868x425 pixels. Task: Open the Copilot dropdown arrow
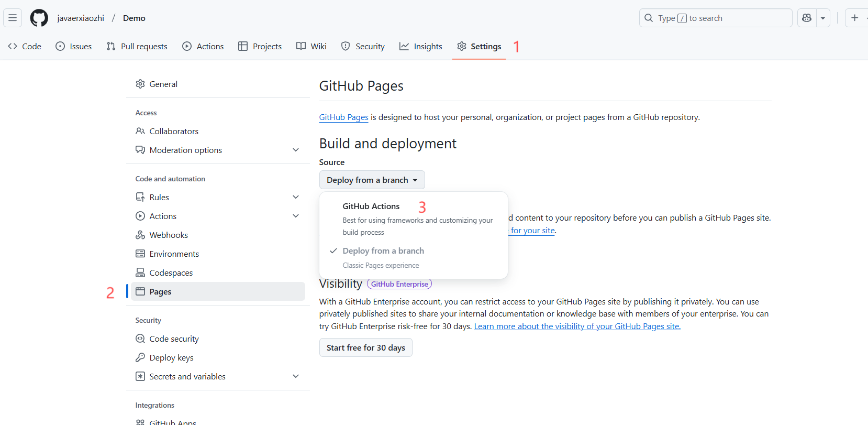pyautogui.click(x=823, y=18)
